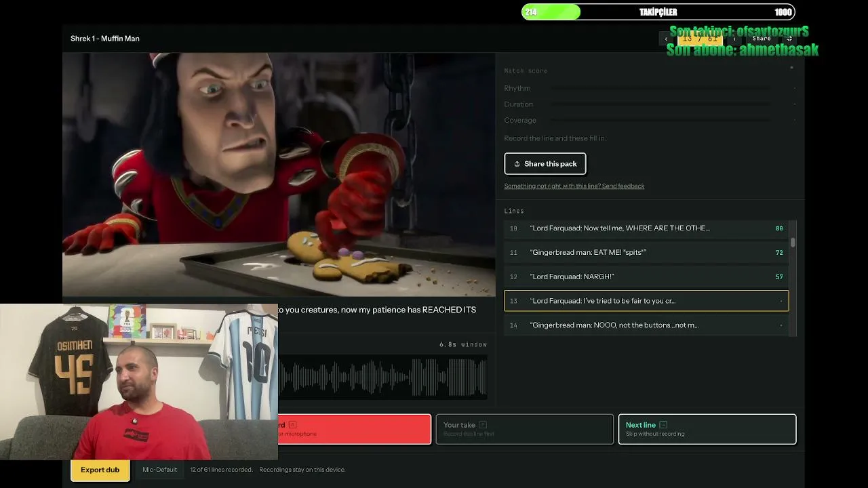Viewport: 868px width, 488px height.
Task: Click the Coverage score label
Action: coord(520,121)
